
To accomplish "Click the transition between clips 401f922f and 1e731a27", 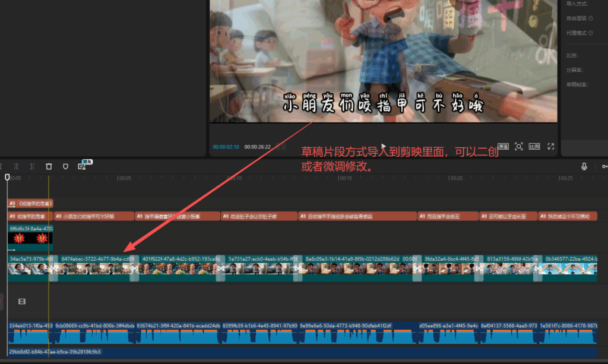I will click(221, 270).
